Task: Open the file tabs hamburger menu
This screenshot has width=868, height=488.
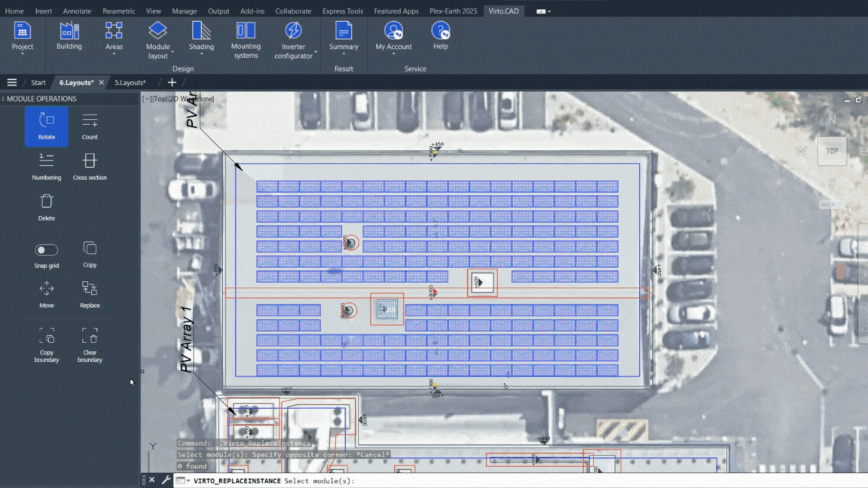Action: click(11, 82)
